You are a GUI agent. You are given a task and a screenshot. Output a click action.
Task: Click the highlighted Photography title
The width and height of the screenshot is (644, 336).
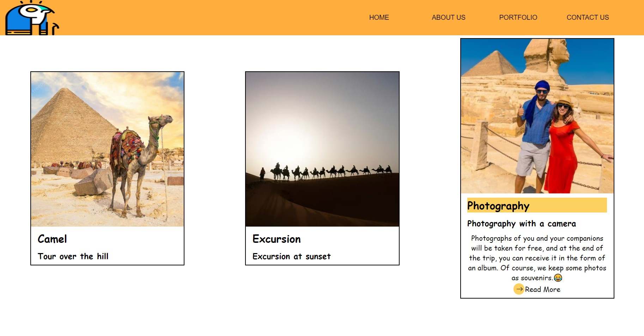tap(498, 206)
